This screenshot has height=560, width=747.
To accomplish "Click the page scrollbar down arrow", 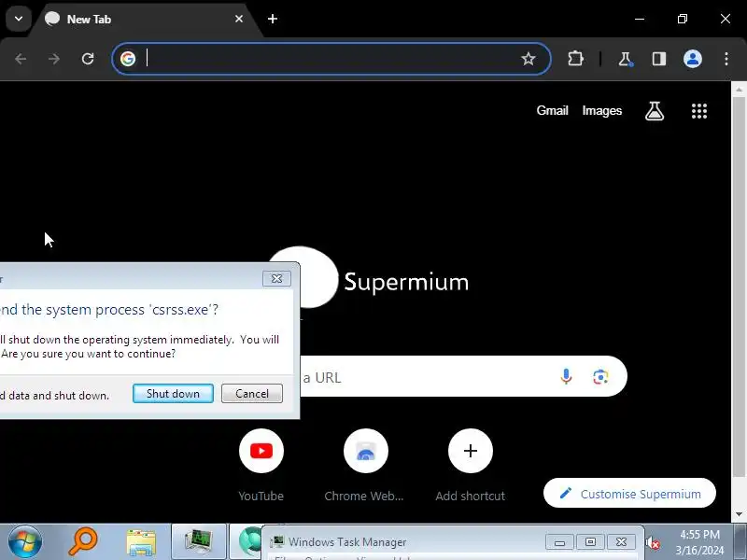I will (739, 515).
